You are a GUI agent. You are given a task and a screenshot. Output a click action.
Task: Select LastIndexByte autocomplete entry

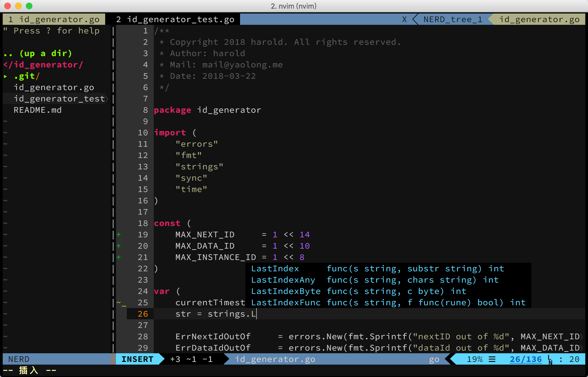(286, 291)
